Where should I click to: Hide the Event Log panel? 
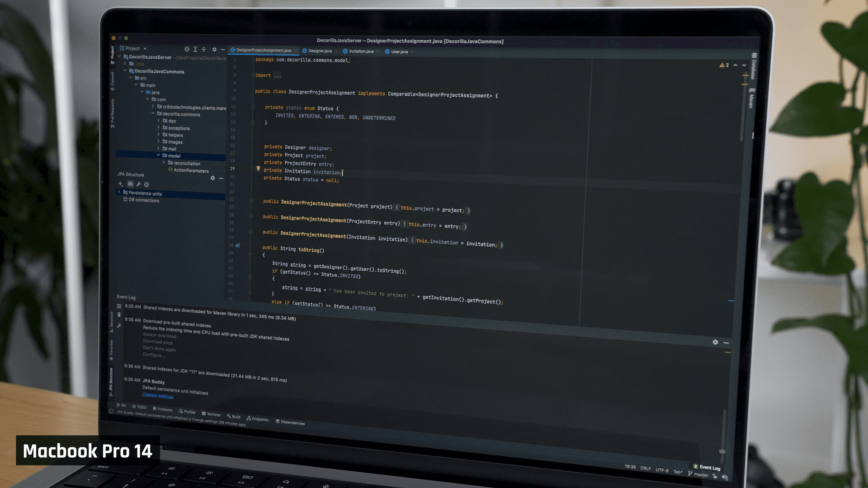point(726,343)
